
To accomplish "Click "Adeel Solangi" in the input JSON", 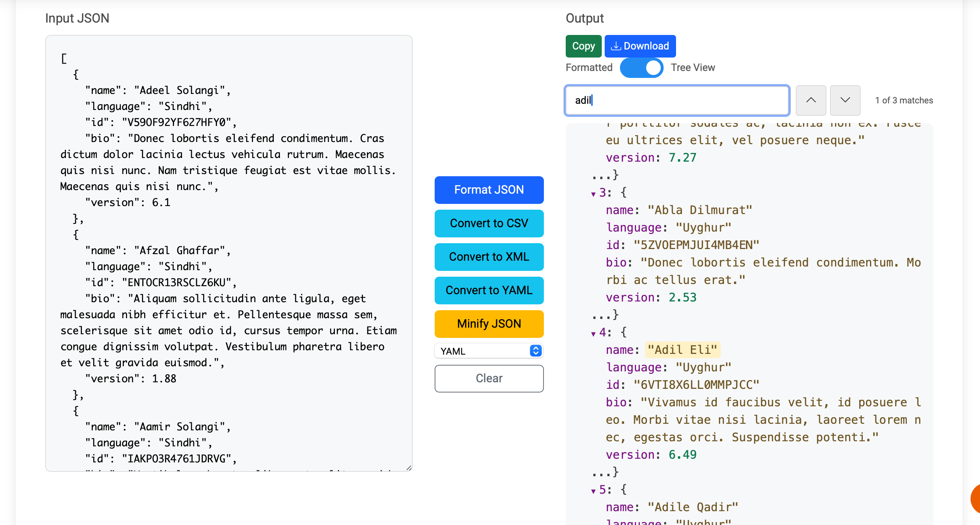I will point(179,90).
